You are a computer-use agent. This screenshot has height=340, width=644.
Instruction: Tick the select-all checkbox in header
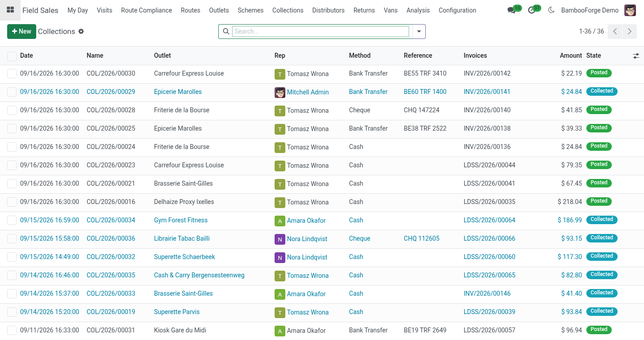pyautogui.click(x=12, y=56)
